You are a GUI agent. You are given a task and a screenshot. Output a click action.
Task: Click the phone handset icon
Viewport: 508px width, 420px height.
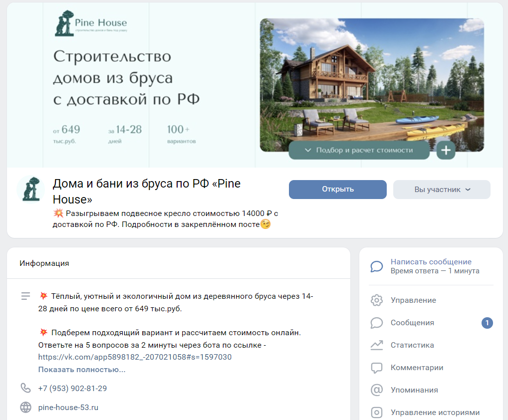tap(25, 388)
